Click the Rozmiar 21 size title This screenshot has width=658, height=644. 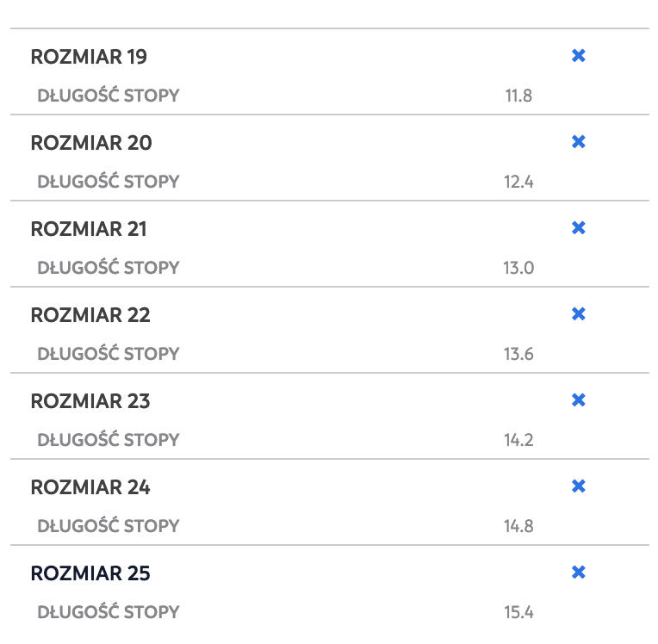[89, 229]
